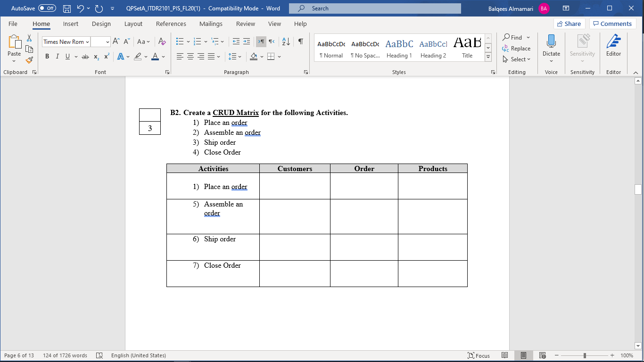Image resolution: width=644 pixels, height=362 pixels.
Task: Click the Undo arrow icon
Action: pos(80,8)
